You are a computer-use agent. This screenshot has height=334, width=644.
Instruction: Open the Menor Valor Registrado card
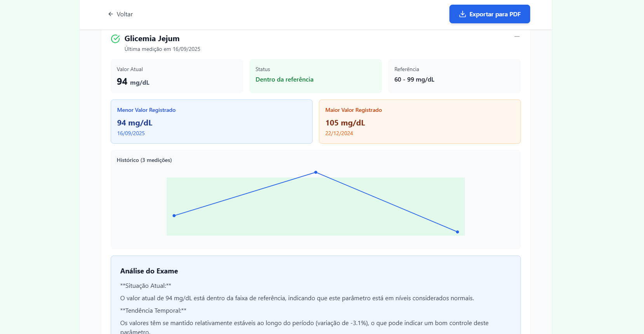211,122
